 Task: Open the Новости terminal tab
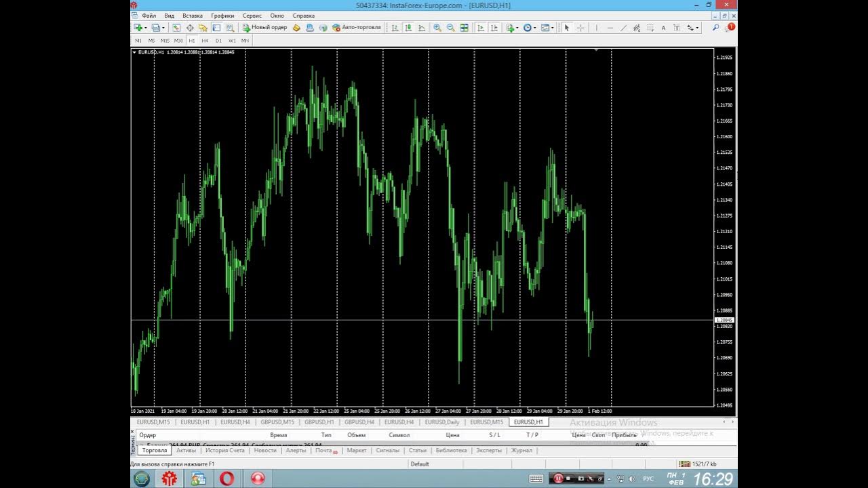[265, 451]
